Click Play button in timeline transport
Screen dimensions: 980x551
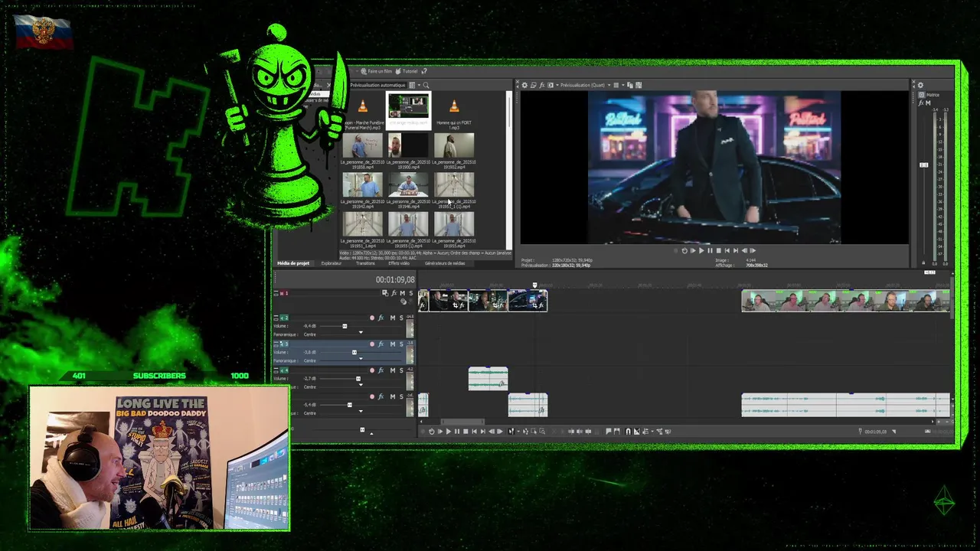coord(449,431)
